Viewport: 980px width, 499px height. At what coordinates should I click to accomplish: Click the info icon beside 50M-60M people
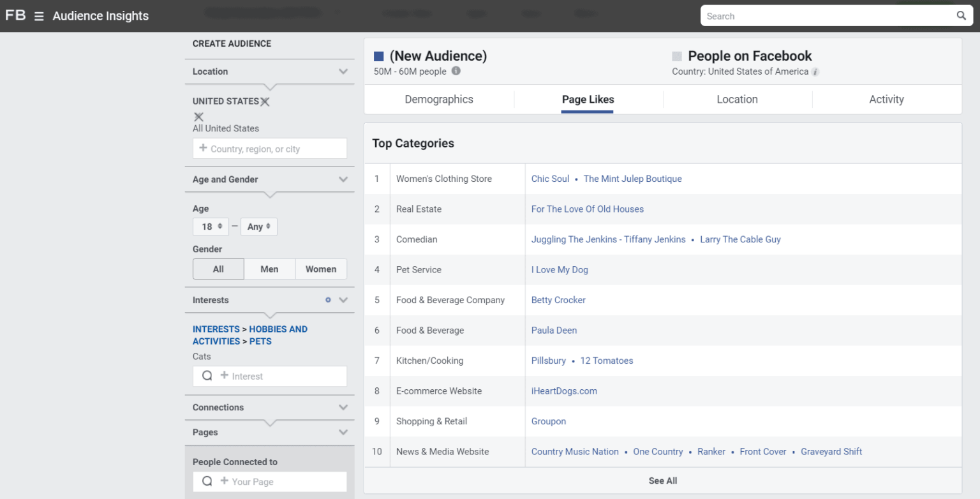pos(456,71)
